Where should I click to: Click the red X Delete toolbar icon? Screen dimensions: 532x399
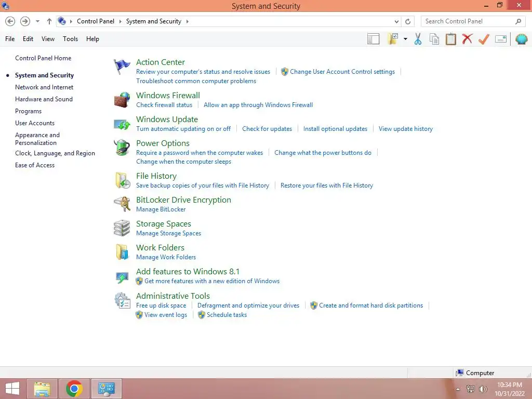tap(467, 38)
